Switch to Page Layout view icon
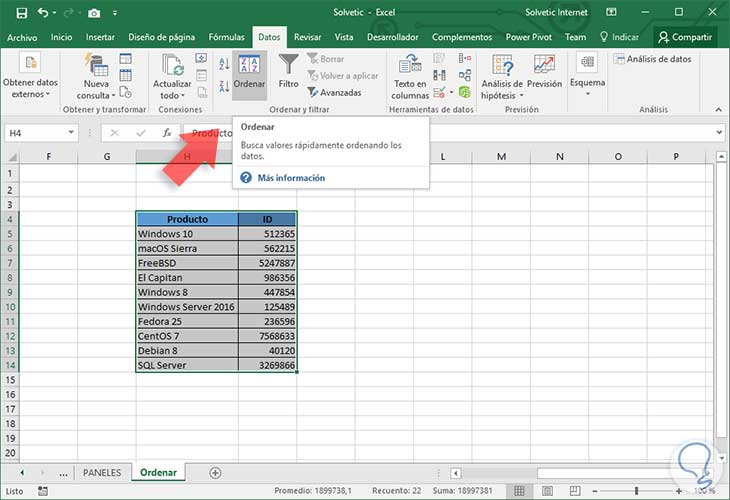The width and height of the screenshot is (730, 500). (548, 491)
